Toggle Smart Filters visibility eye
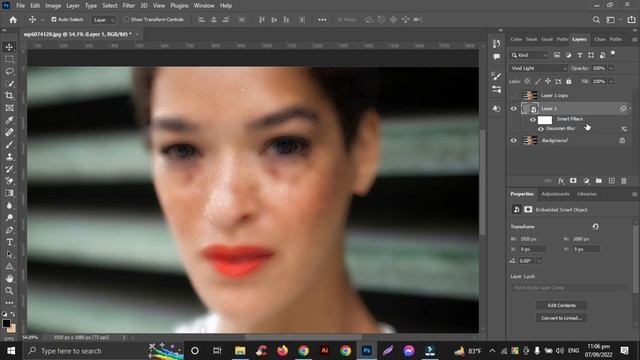Screen dimensions: 640x360 pyautogui.click(x=533, y=120)
